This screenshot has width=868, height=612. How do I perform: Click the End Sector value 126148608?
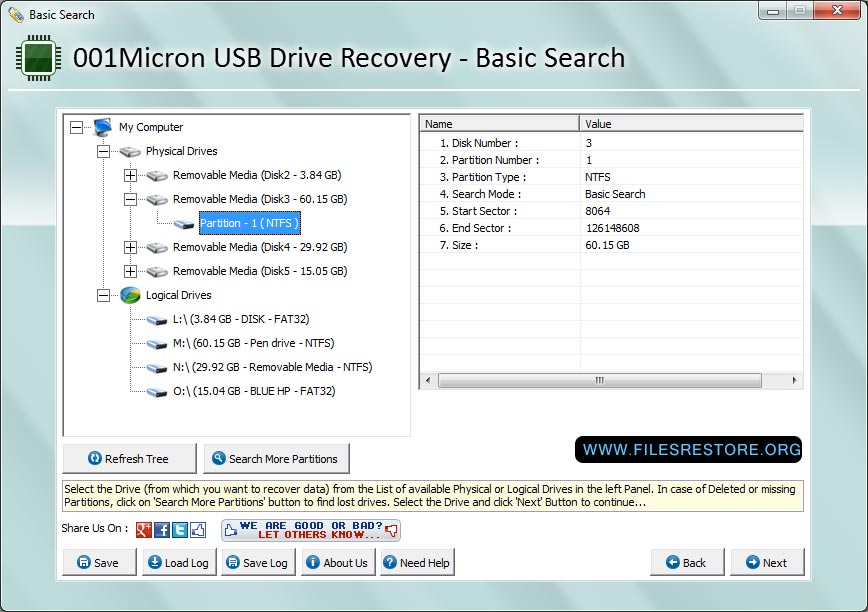[x=612, y=228]
